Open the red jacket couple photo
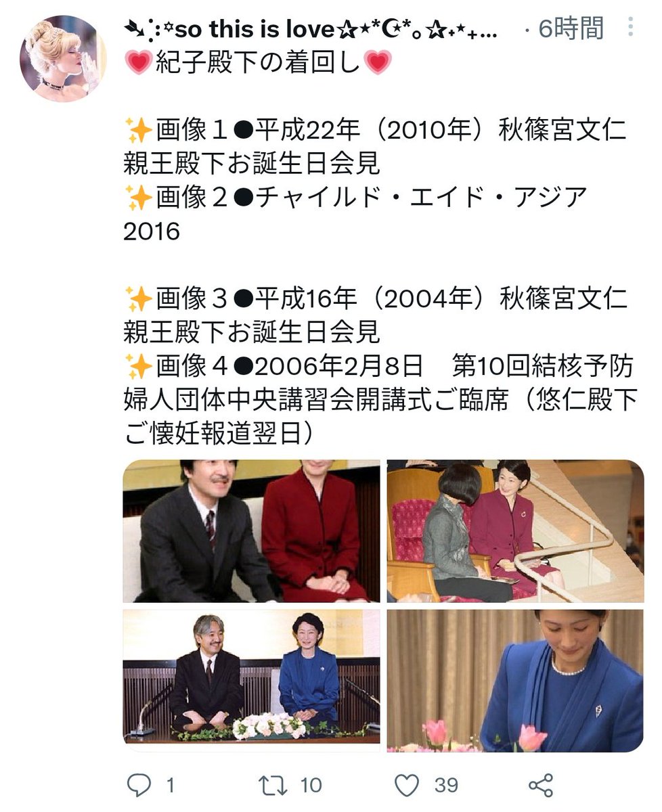Image resolution: width=662 pixels, height=812 pixels. point(251,531)
